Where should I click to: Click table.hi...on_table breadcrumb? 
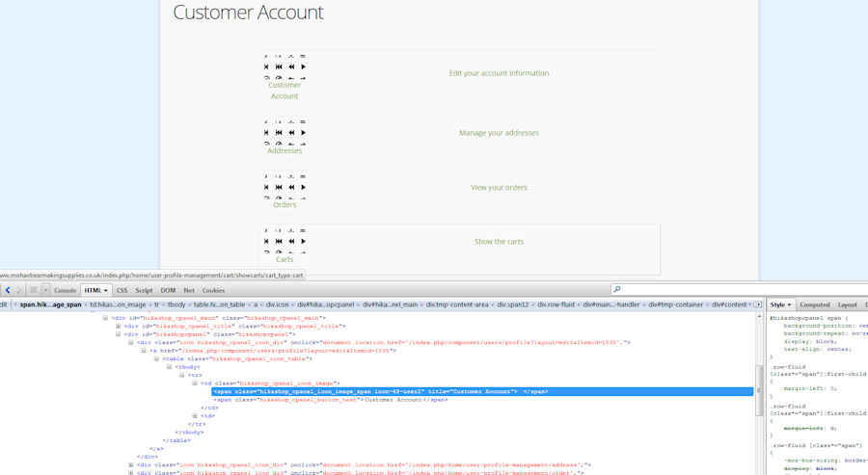pos(219,304)
